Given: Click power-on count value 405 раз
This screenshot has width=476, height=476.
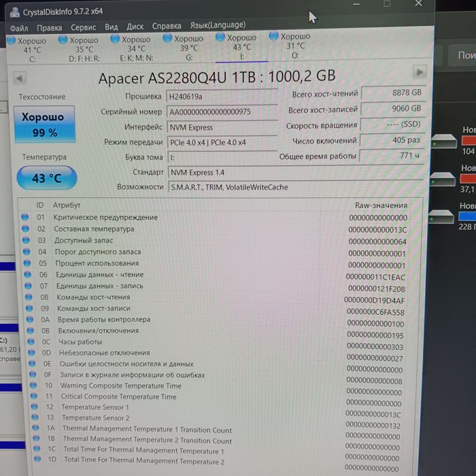Looking at the screenshot, I should coord(392,140).
